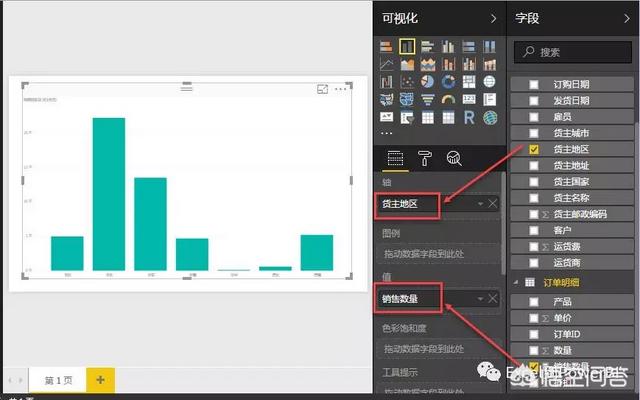Viewport: 640px width, 400px height.
Task: Switch to the Fields well tab
Action: point(395,158)
